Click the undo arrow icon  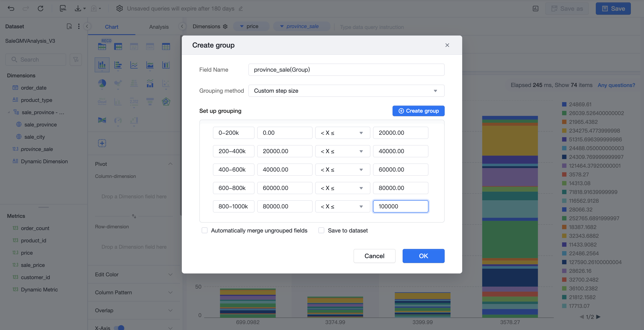tap(11, 9)
